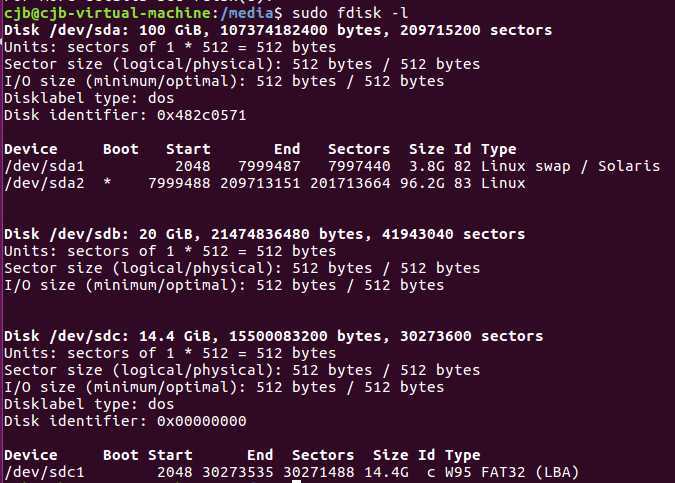Click the 'Sectors' header in first table
Viewport: 675px width, 483px height.
(359, 149)
